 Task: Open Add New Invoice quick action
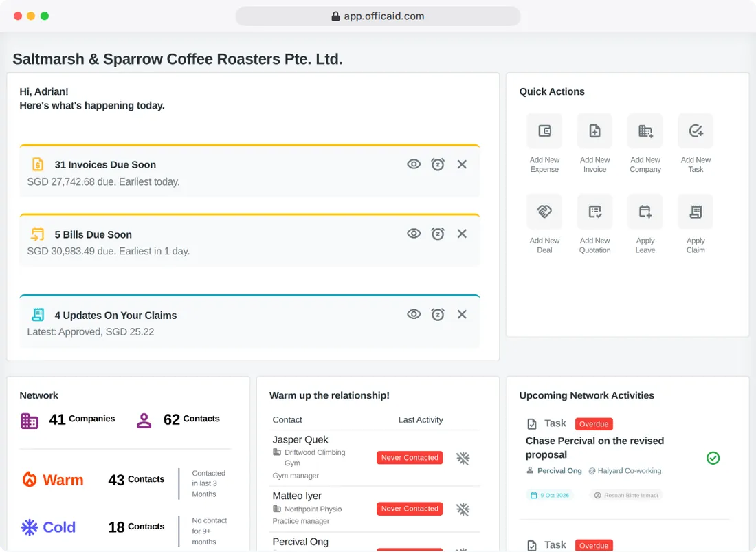pyautogui.click(x=594, y=131)
